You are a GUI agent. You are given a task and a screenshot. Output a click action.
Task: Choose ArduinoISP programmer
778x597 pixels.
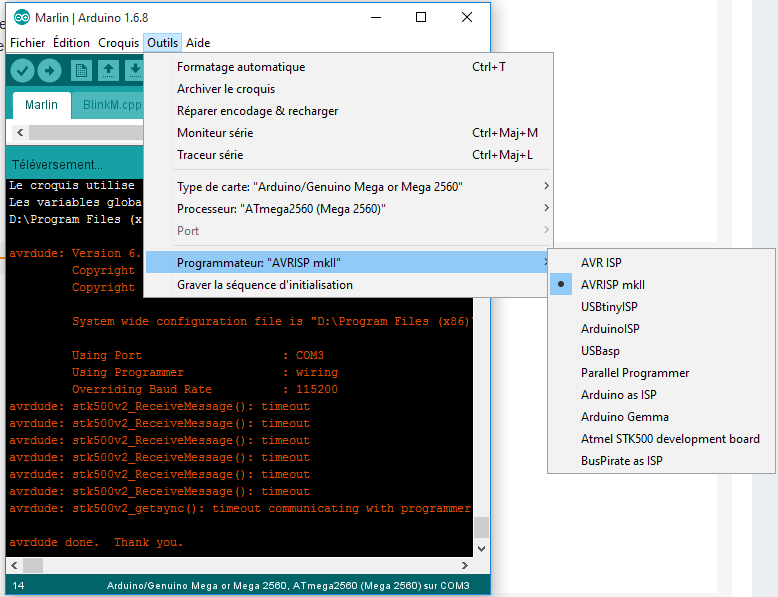(x=662, y=329)
